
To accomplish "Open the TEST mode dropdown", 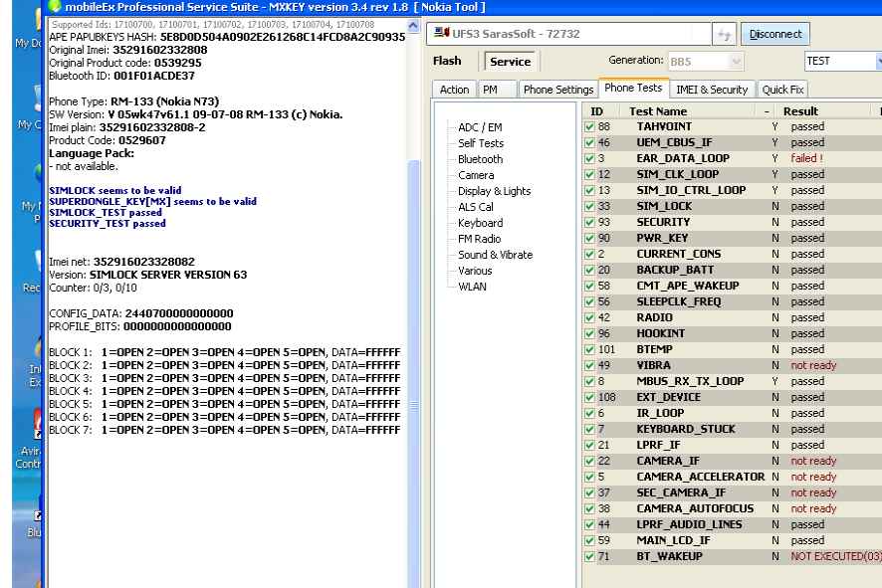I will tap(842, 61).
